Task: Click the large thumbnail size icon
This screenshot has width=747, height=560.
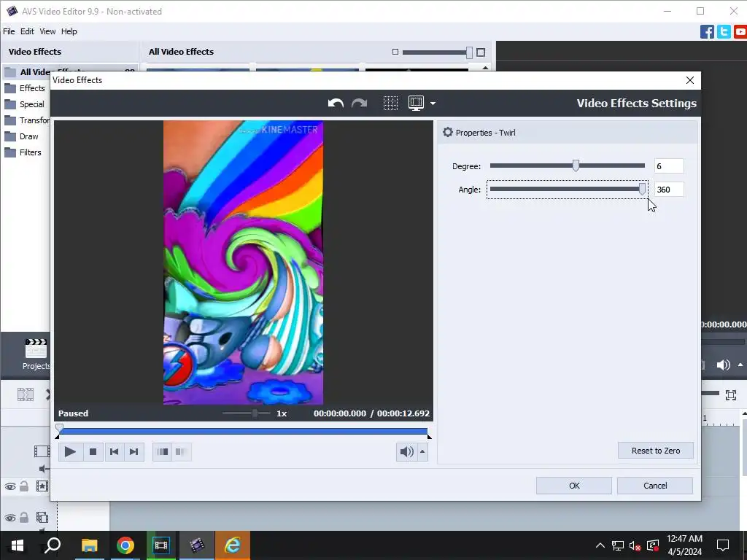Action: click(x=481, y=52)
